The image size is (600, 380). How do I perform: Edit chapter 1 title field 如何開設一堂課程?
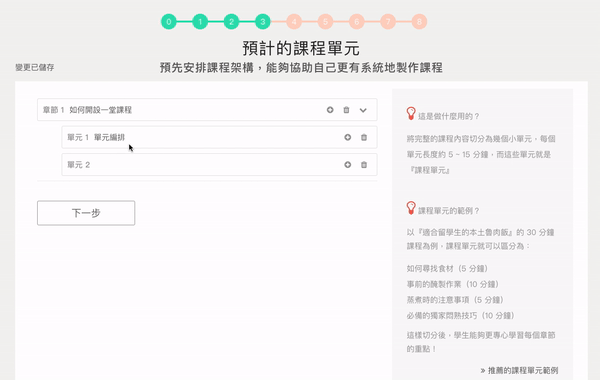(100, 110)
